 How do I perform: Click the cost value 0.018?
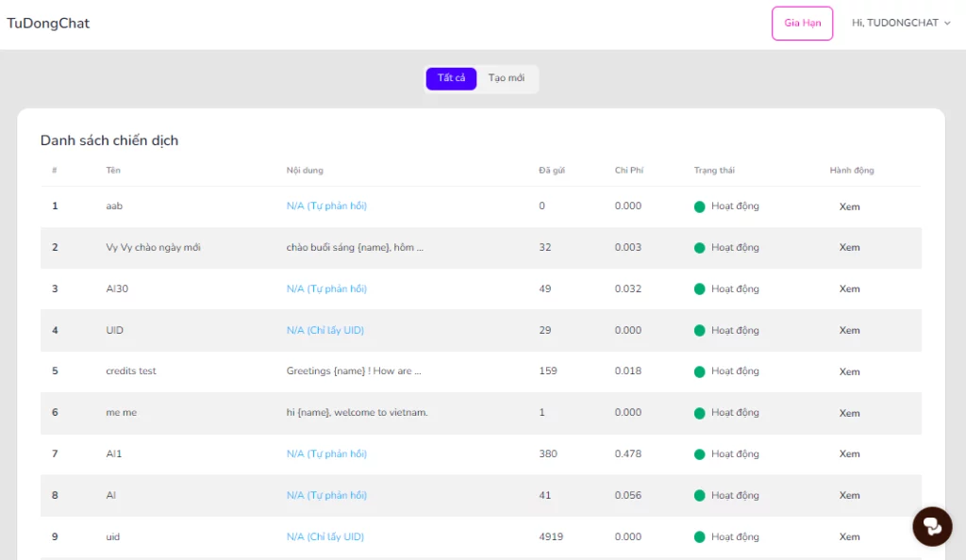[x=627, y=371]
